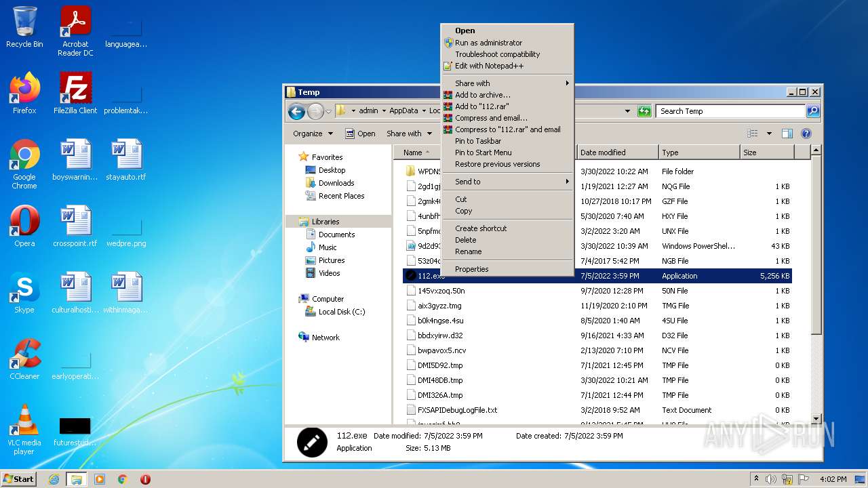Click Cut in context menu
868x488 pixels.
(507, 199)
